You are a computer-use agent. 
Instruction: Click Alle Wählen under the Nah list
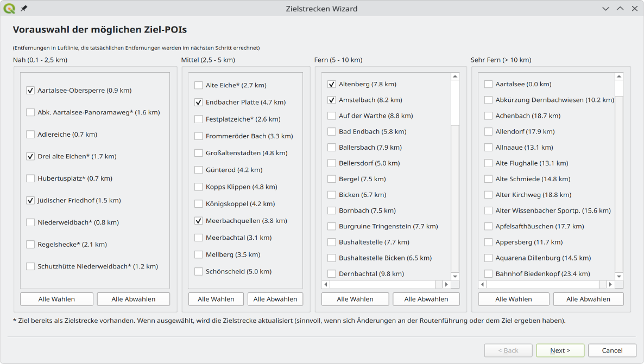[56, 299]
